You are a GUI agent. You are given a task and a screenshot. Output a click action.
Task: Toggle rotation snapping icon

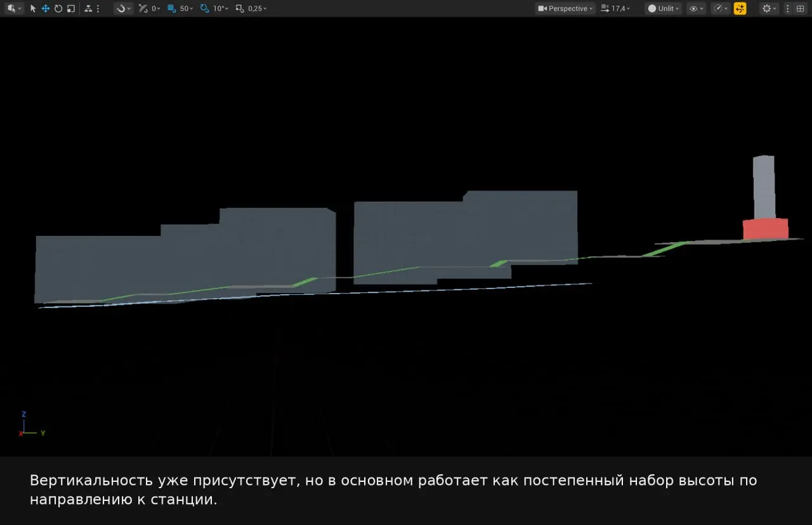click(204, 8)
